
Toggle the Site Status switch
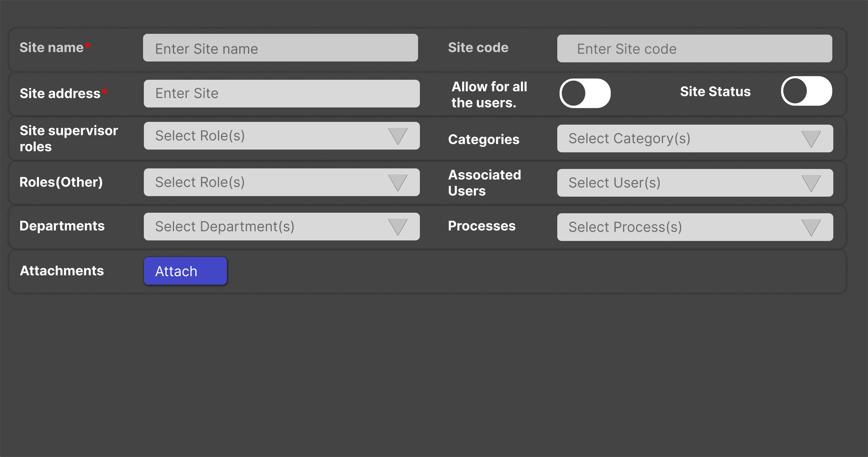tap(806, 91)
